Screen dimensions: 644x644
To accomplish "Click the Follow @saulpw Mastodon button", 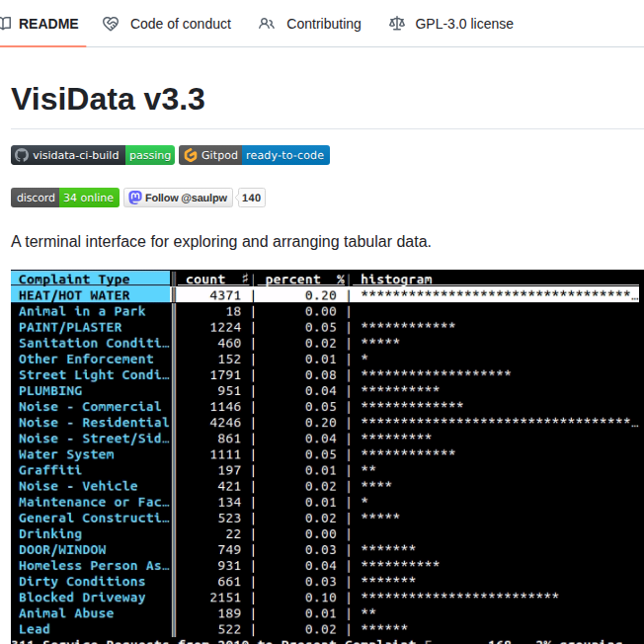I will 178,198.
